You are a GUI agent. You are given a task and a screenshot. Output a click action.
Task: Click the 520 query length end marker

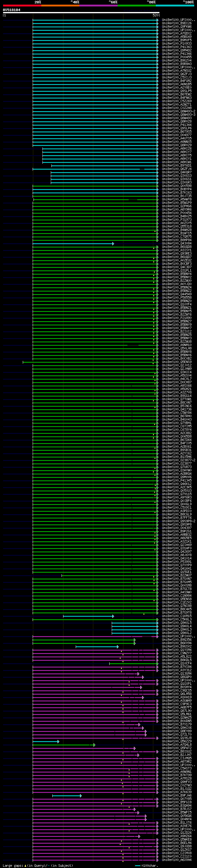pos(155,15)
